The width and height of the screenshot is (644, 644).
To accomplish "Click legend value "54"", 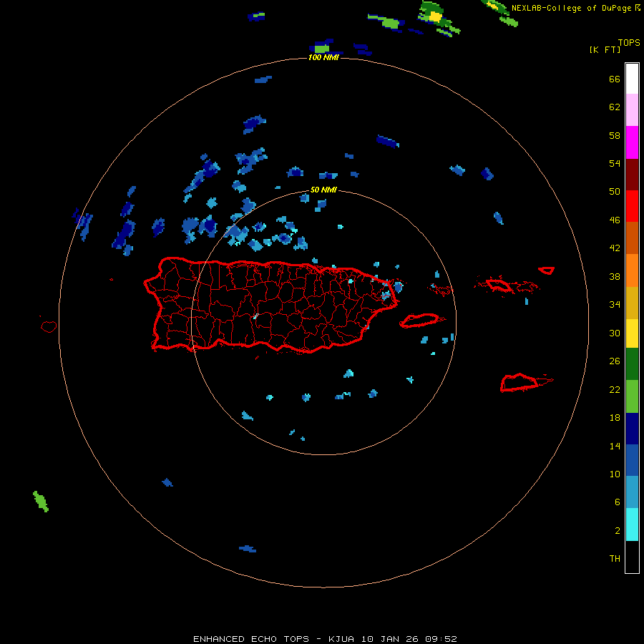I will (x=615, y=163).
